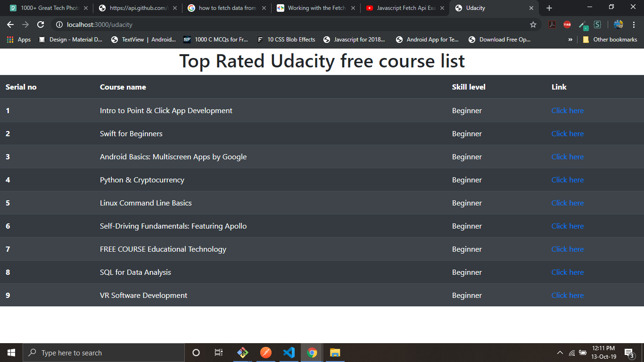Open Git app from the taskbar
Screen dimensions: 644x362
[x=242, y=353]
